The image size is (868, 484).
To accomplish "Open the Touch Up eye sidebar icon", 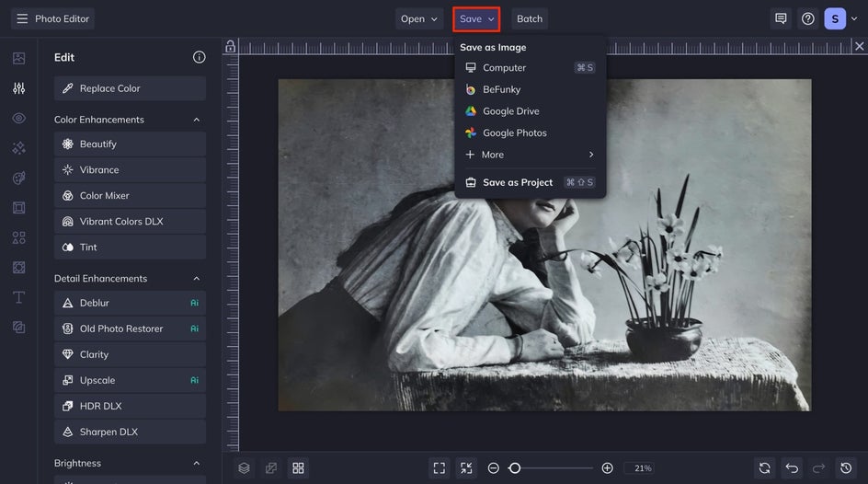I will [x=18, y=118].
